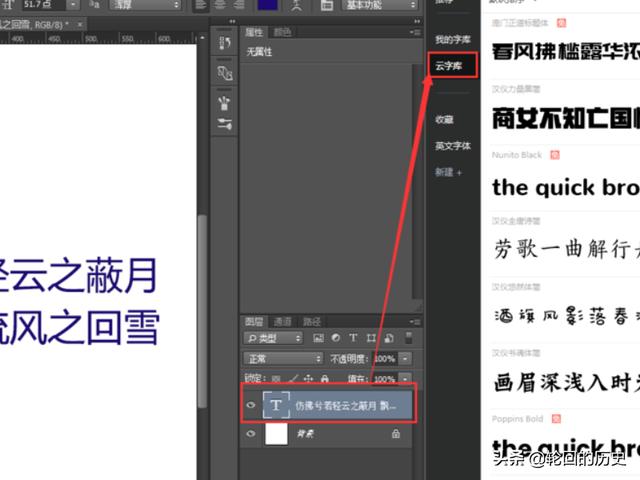The height and width of the screenshot is (480, 640).
Task: Click the pixel layer filter icon
Action: 318,338
